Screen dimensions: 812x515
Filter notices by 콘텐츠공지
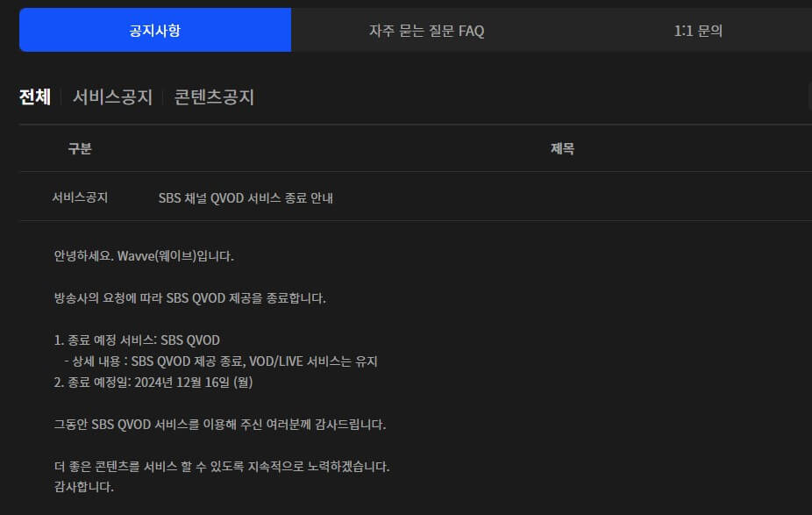coord(214,97)
